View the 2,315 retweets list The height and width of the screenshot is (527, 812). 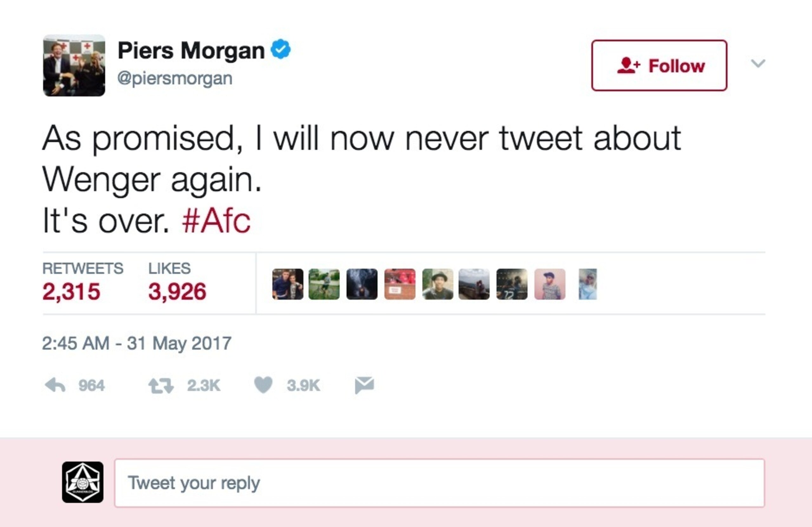(83, 282)
